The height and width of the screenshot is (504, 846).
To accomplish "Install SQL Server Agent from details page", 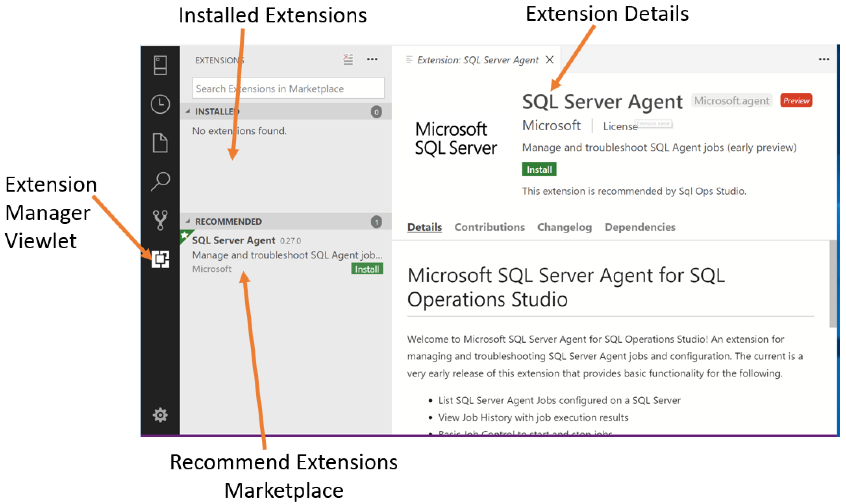I will 539,169.
